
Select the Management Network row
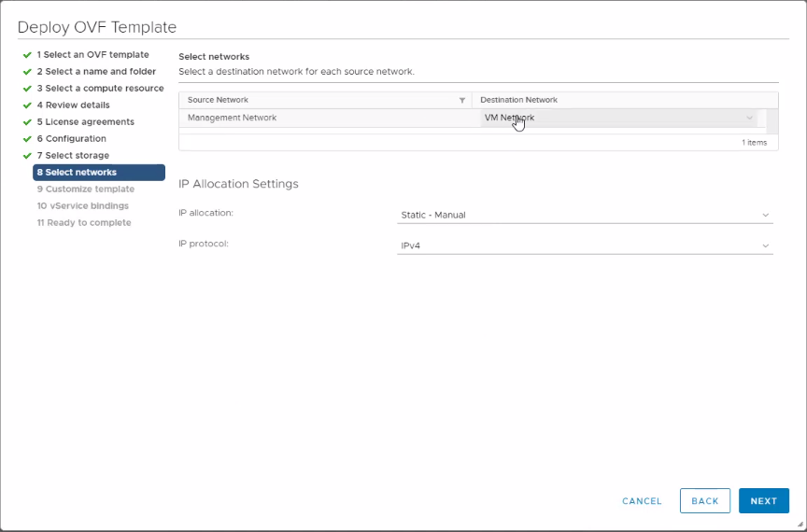click(x=280, y=119)
